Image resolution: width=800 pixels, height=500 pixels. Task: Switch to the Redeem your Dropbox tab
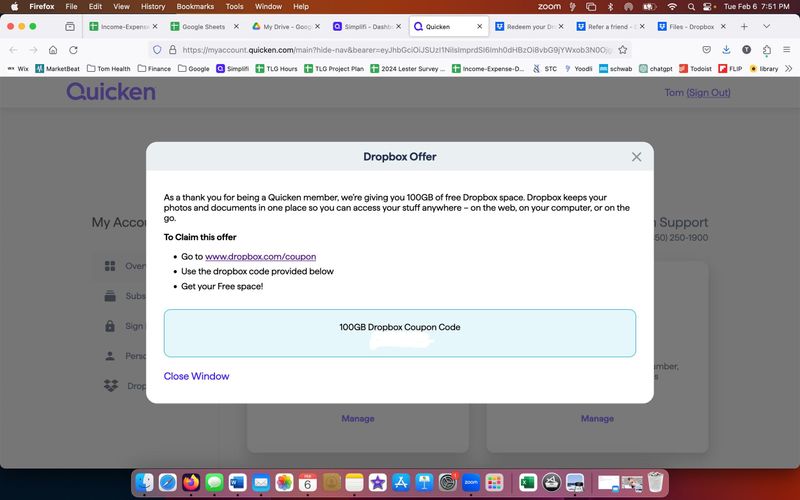[529, 27]
